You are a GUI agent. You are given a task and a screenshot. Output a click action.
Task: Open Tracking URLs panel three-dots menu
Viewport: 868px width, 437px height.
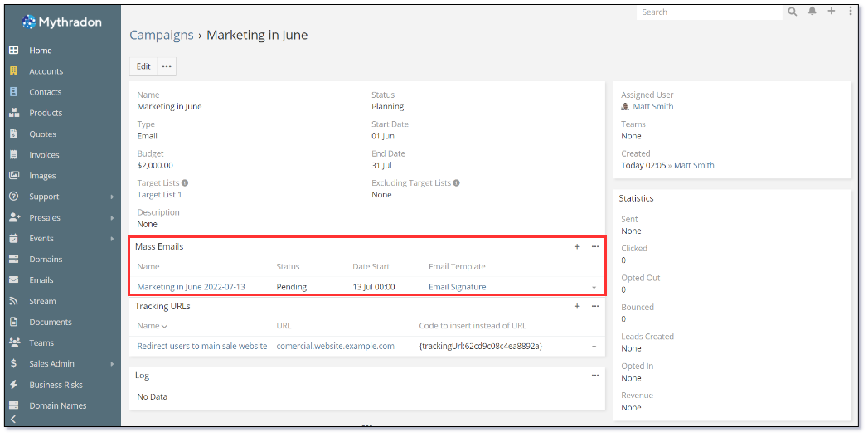click(x=595, y=306)
